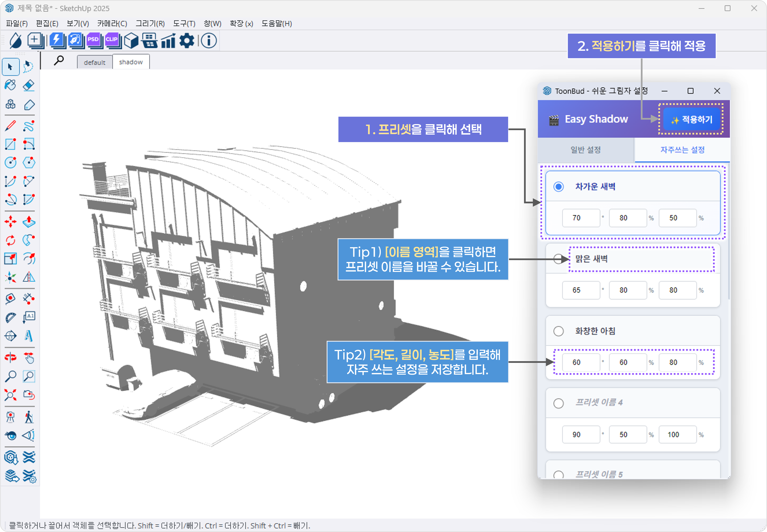Select the Walk tool
Screen dimensions: 767x532
[29, 417]
